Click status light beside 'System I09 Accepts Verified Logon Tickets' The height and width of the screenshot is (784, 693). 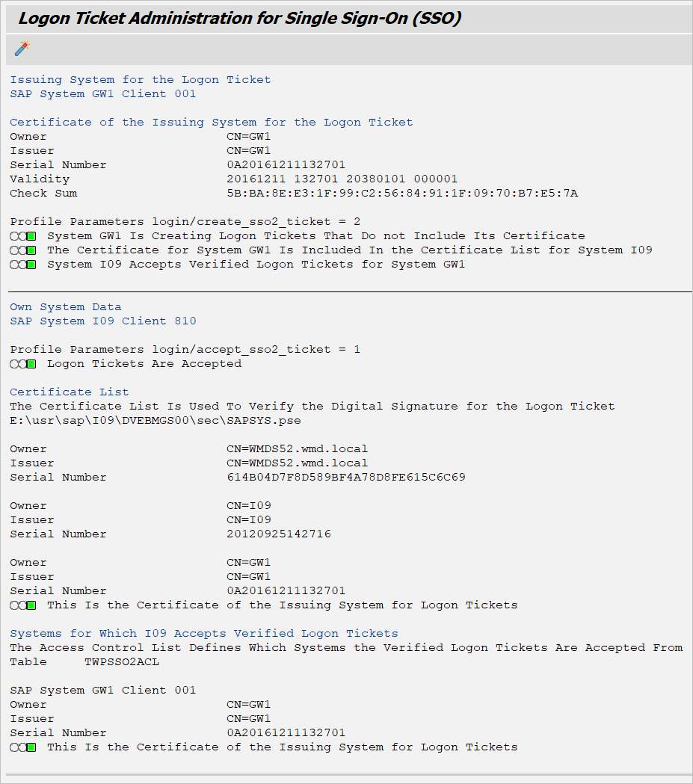23,265
